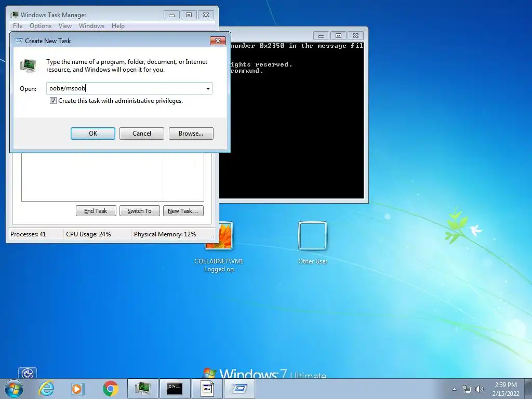Click New Task... in Task Manager

pyautogui.click(x=183, y=211)
